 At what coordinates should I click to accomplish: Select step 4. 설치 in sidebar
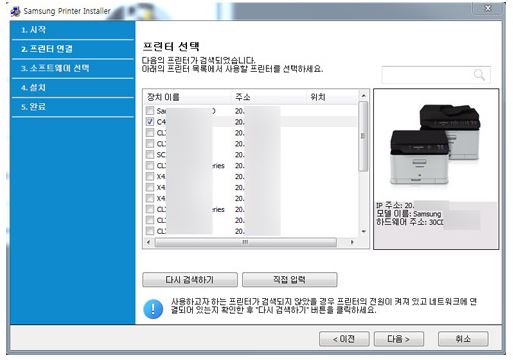(72, 88)
